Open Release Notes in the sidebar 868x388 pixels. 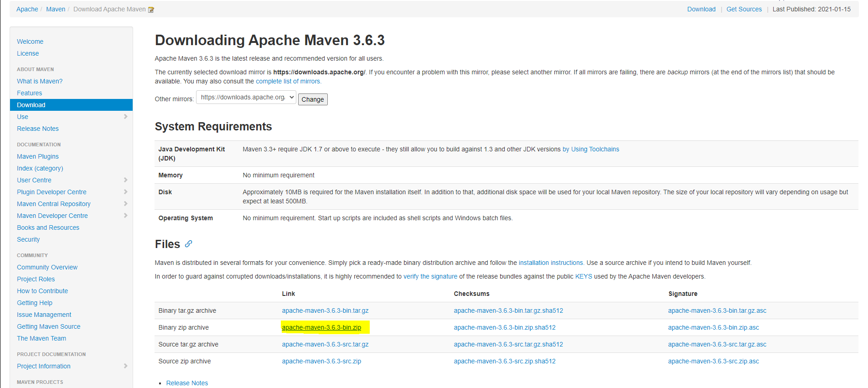coord(38,129)
